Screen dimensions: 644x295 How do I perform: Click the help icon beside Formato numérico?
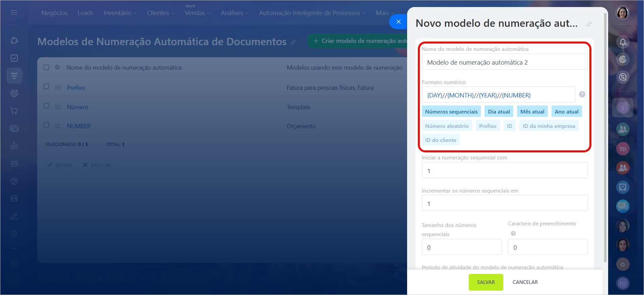[582, 94]
